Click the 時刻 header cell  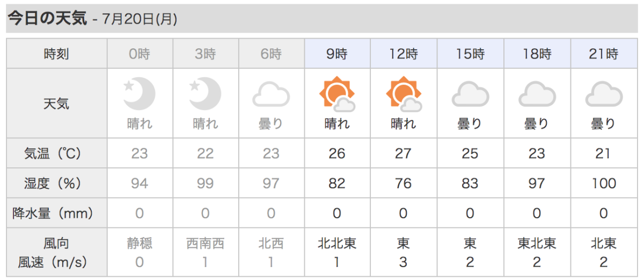click(x=56, y=54)
